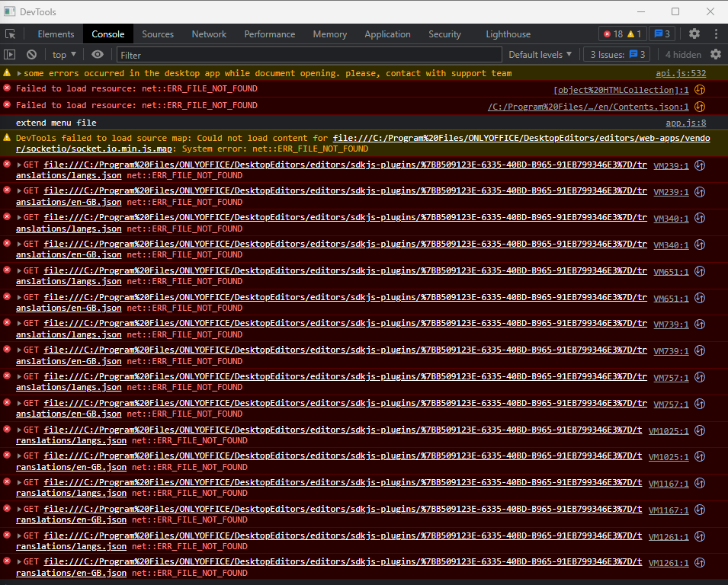The width and height of the screenshot is (728, 585).
Task: Focus the console Filter input
Action: 309,55
